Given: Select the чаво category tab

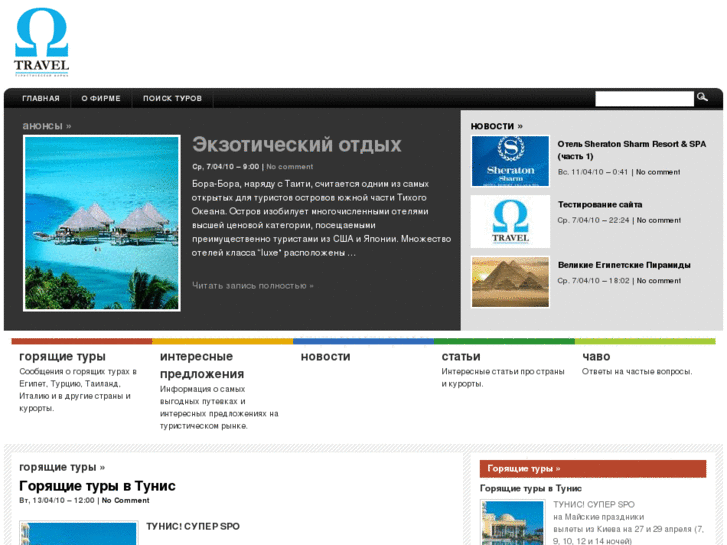Looking at the screenshot, I should [x=596, y=356].
